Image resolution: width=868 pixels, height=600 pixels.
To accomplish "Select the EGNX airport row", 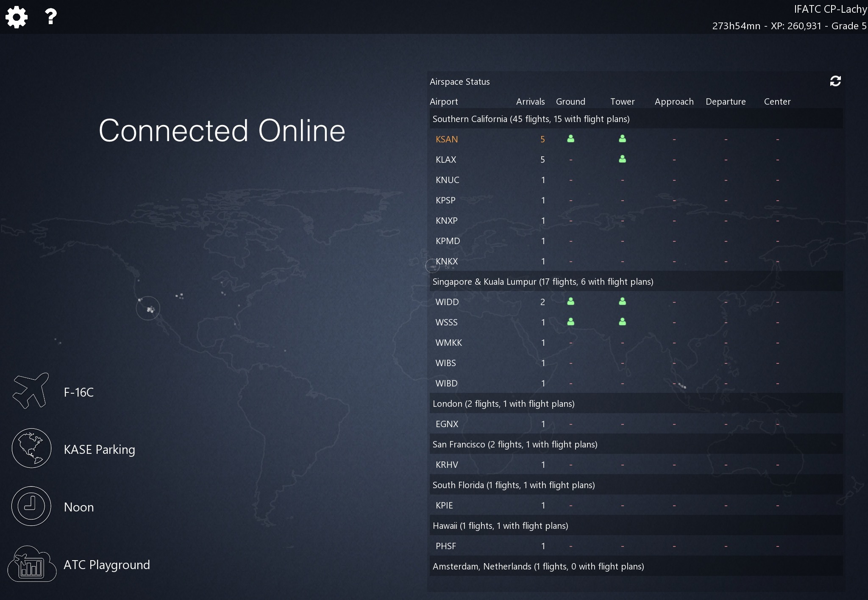I will pyautogui.click(x=447, y=424).
